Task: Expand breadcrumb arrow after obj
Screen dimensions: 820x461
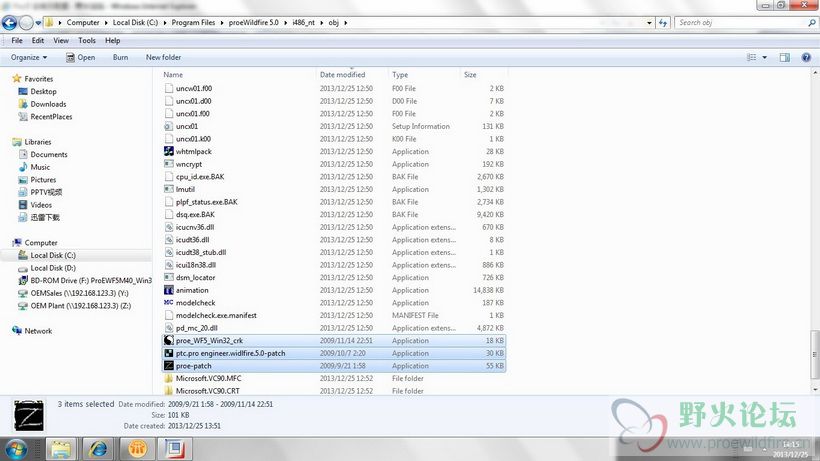Action: pyautogui.click(x=346, y=22)
